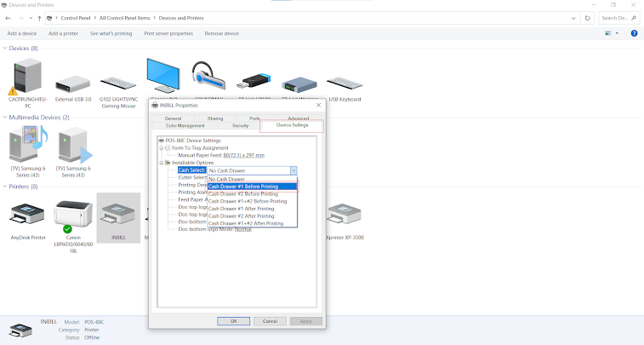Click printer icon in INBILL Properties title bar
The image size is (644, 345).
(155, 106)
